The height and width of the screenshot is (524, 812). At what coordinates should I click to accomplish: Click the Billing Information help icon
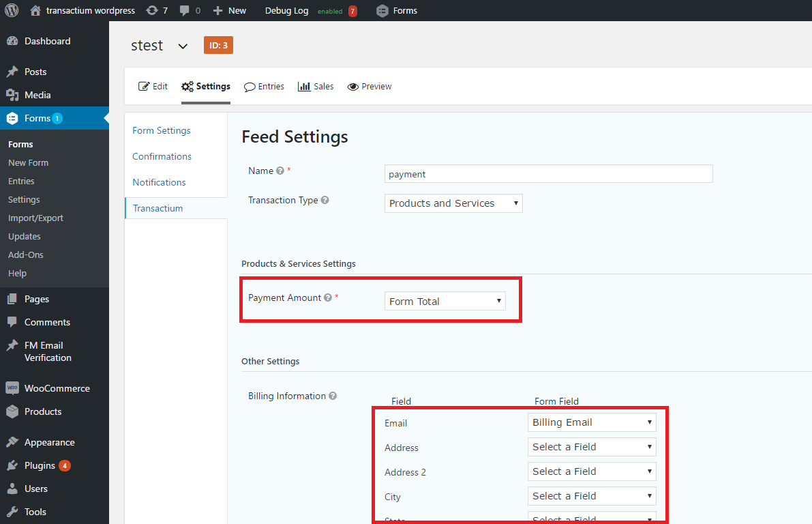[x=333, y=396]
